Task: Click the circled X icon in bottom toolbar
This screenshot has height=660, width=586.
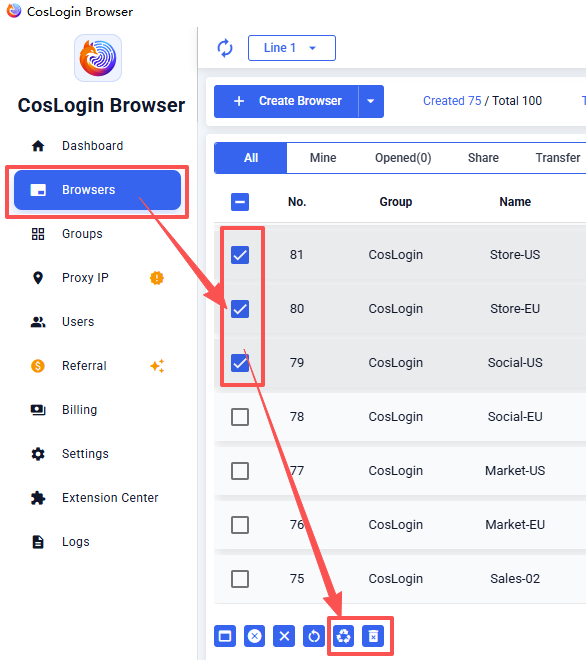Action: point(254,636)
